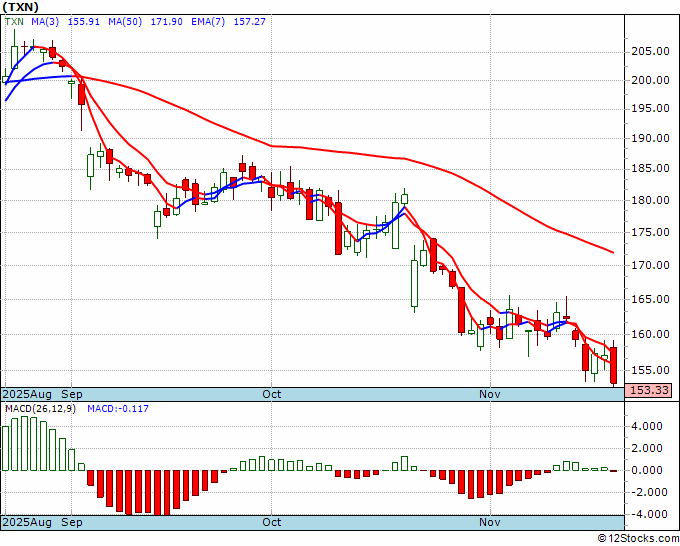Click the 195.00 price axis label

(x=650, y=108)
